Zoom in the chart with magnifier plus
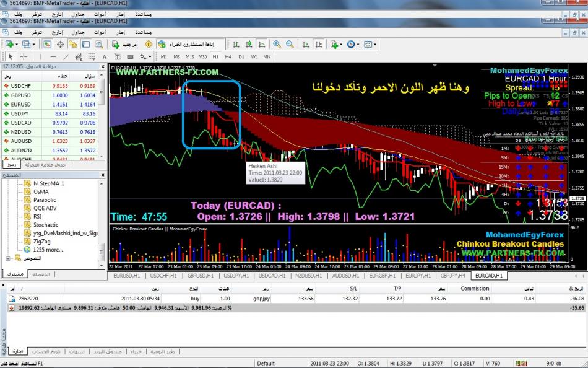 [x=277, y=45]
